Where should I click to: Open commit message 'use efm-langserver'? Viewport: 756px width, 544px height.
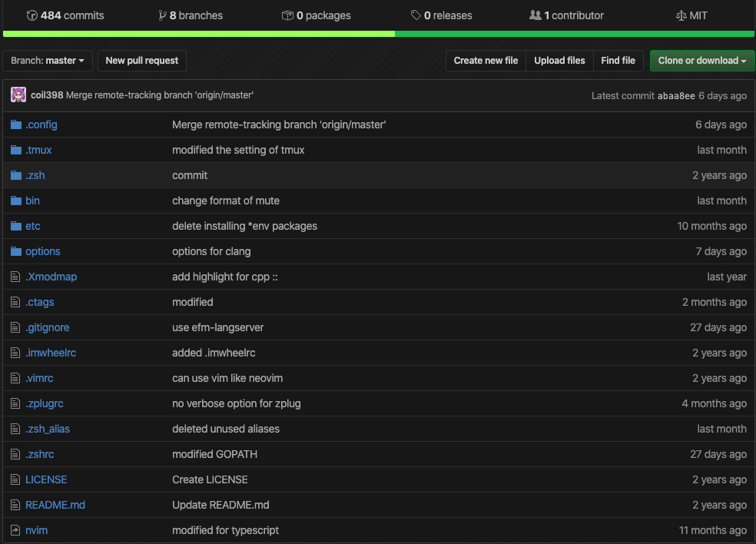pyautogui.click(x=217, y=327)
